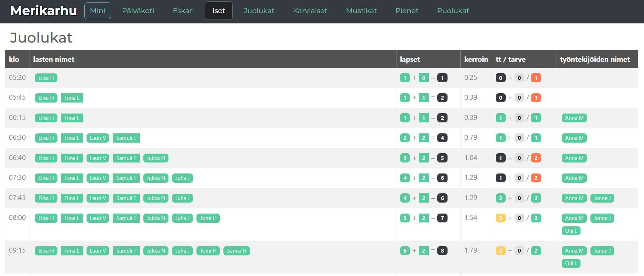Viewport: 644px width, 276px height.
Task: Open the Päiväkoti tab
Action: (138, 11)
